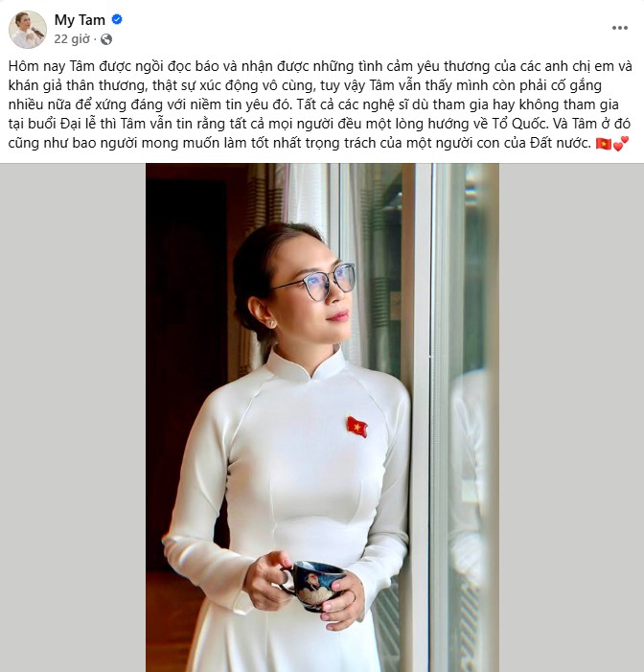Image resolution: width=644 pixels, height=672 pixels.
Task: Click the earring visible in the photo
Action: click(271, 323)
